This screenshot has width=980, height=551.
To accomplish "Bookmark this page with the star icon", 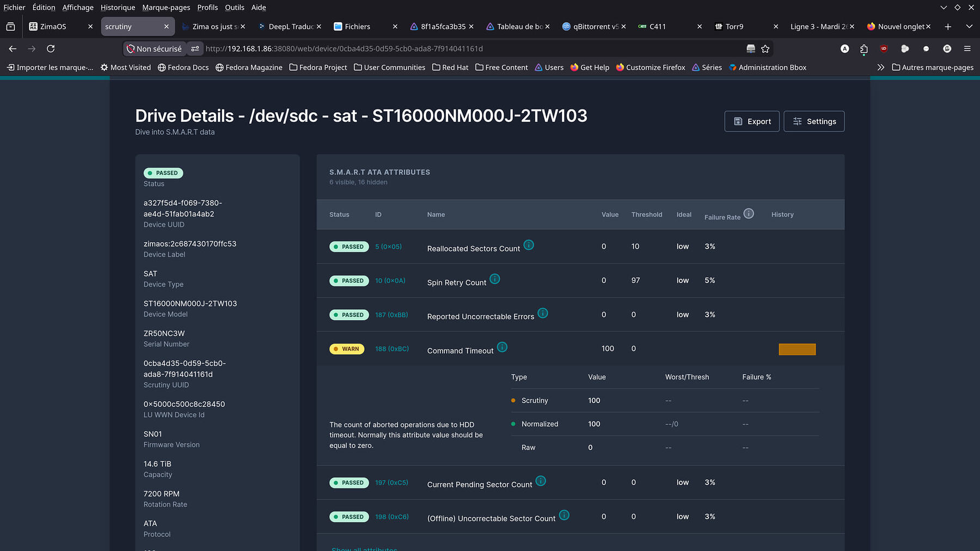I will [x=765, y=48].
